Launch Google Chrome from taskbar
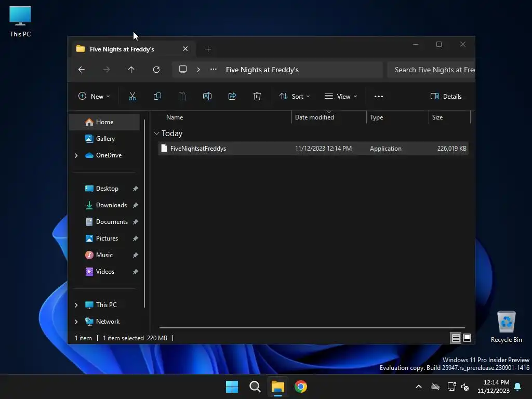 pos(301,387)
